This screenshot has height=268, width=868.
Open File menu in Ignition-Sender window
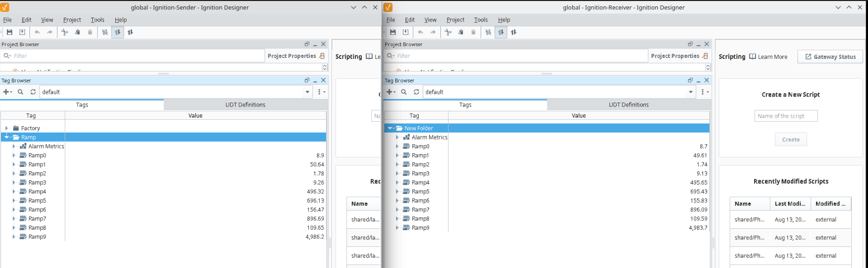click(7, 20)
